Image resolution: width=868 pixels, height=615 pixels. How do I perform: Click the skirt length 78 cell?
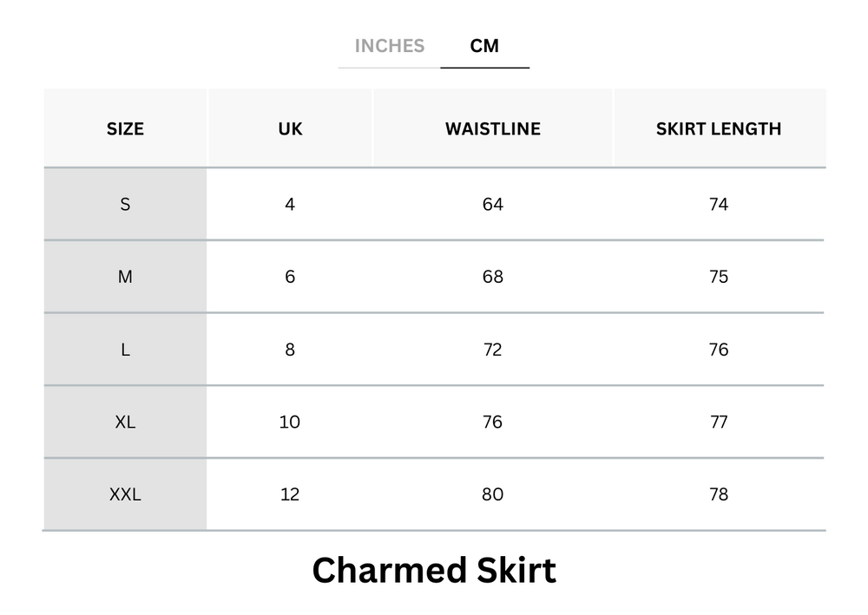[x=719, y=494]
